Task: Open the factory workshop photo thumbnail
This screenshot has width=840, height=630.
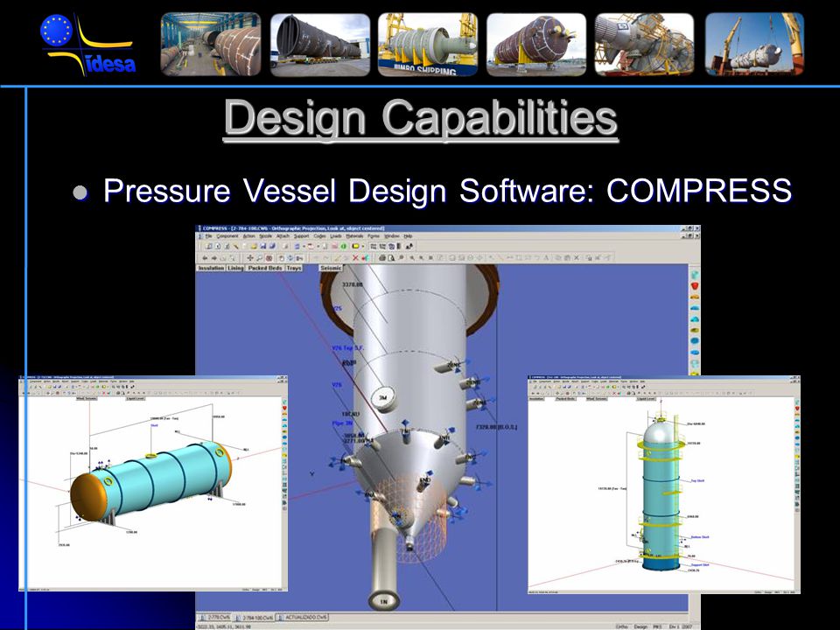Action: tap(211, 44)
